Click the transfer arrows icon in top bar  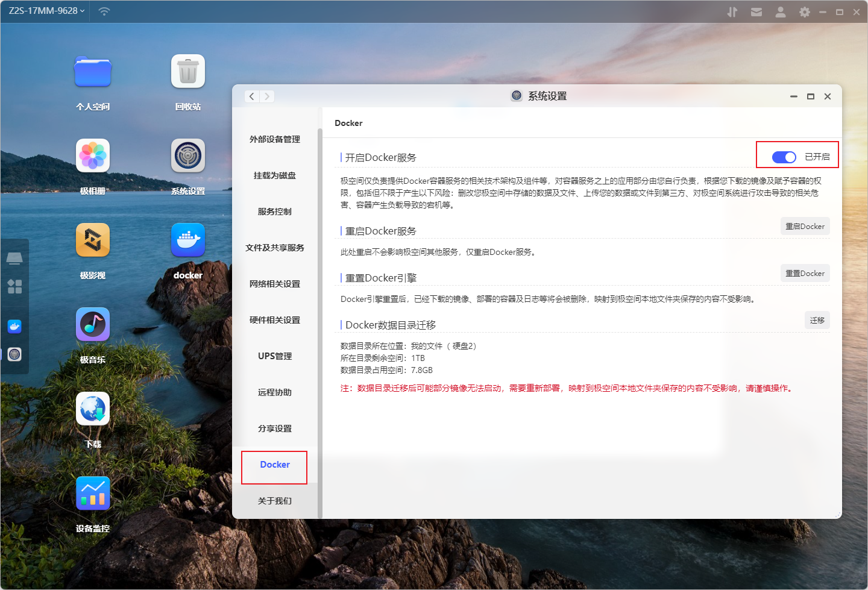(x=732, y=12)
